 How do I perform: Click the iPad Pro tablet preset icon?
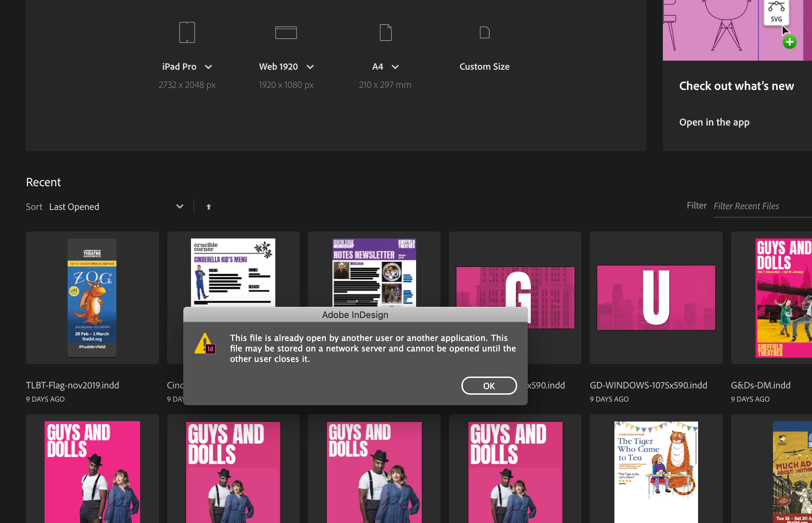point(187,32)
